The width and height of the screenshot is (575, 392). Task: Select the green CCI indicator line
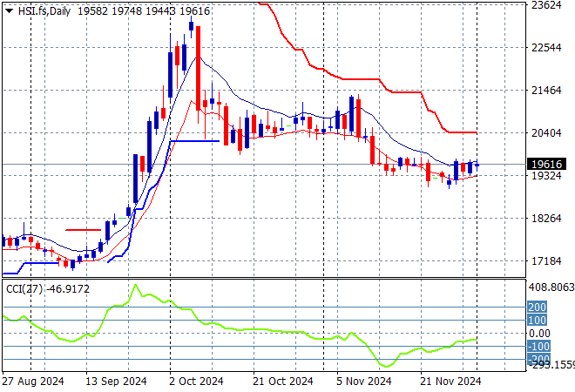pyautogui.click(x=261, y=332)
